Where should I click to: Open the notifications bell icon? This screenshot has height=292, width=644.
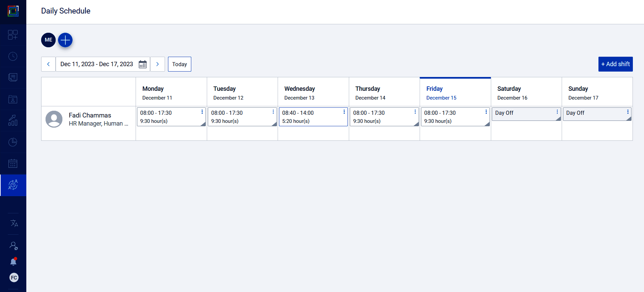(x=13, y=262)
